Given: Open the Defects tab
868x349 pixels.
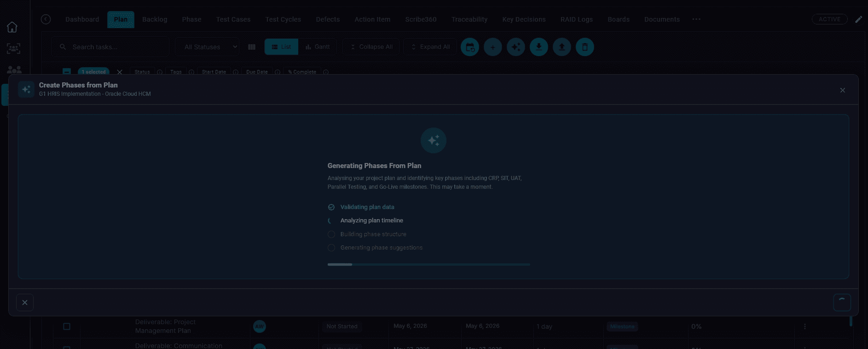Looking at the screenshot, I should click(328, 19).
